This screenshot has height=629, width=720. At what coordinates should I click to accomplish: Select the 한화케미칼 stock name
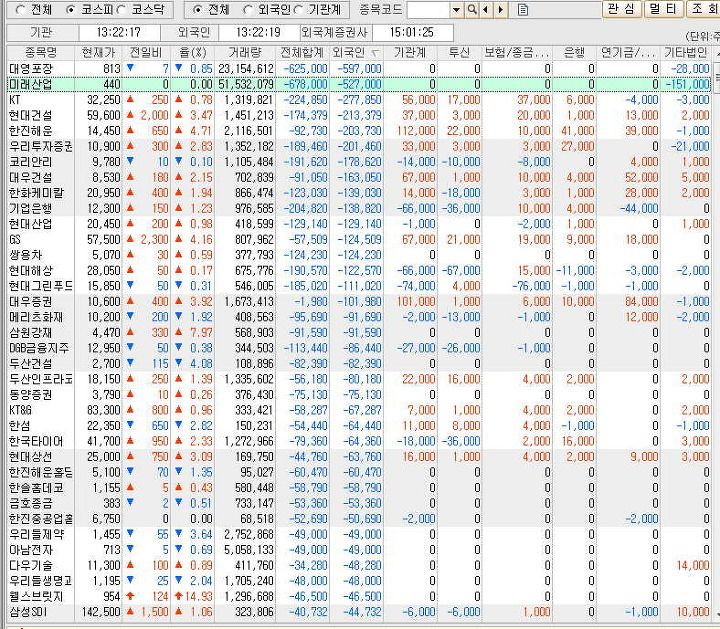tap(36, 193)
